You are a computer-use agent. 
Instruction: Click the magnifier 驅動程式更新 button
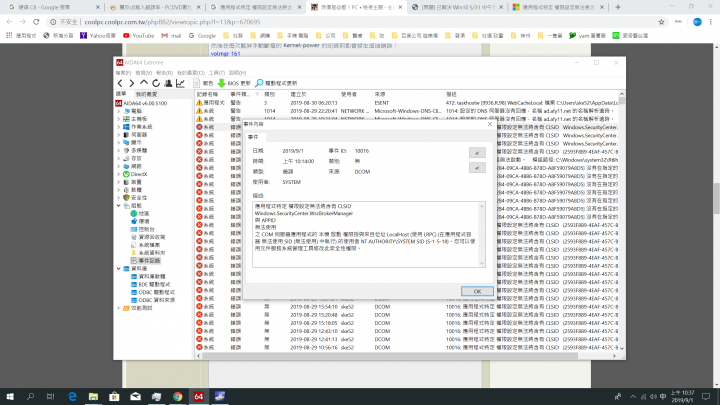276,83
